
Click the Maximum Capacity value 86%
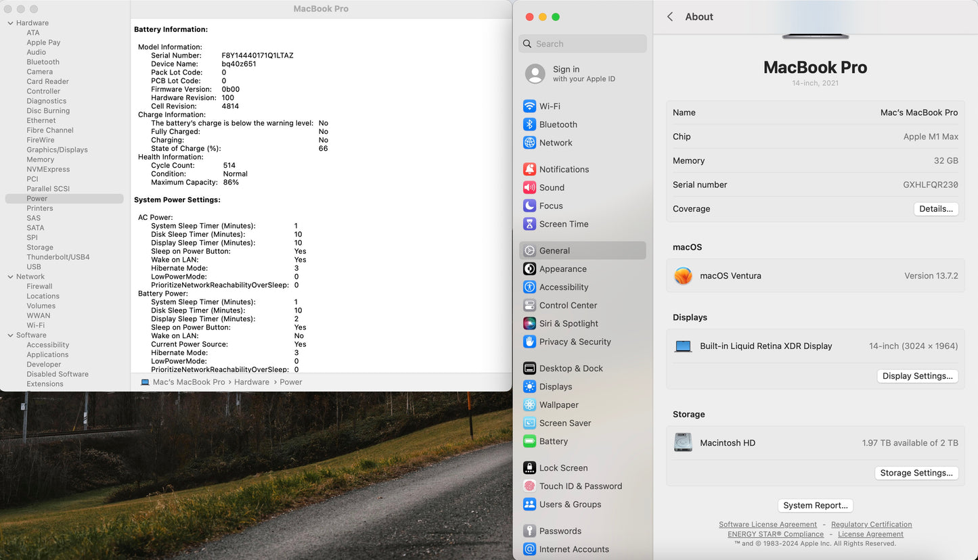(x=231, y=182)
